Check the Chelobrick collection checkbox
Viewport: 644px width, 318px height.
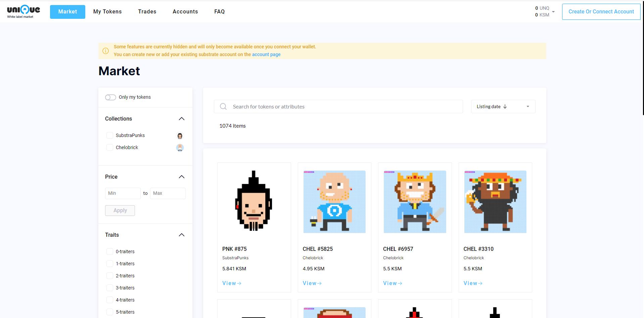point(110,147)
